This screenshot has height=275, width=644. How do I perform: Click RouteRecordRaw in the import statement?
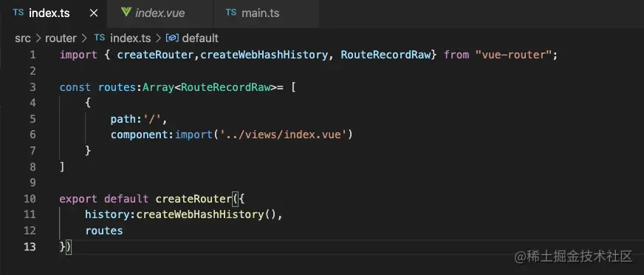pos(386,55)
